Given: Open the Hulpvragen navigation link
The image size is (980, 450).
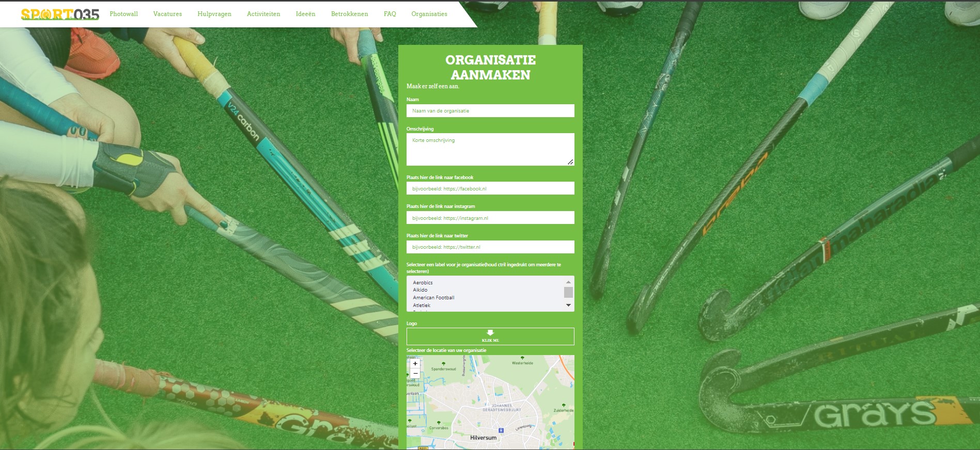Looking at the screenshot, I should coord(214,14).
